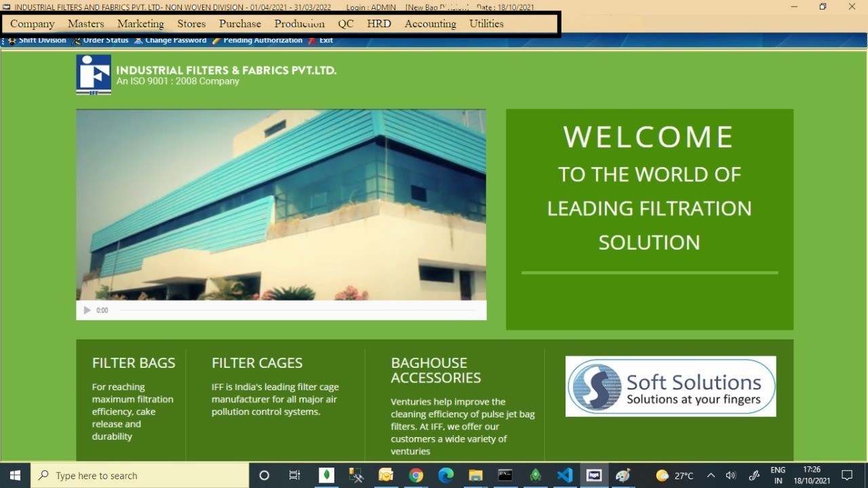The height and width of the screenshot is (488, 868).
Task: Click the video progress bar
Action: [297, 310]
